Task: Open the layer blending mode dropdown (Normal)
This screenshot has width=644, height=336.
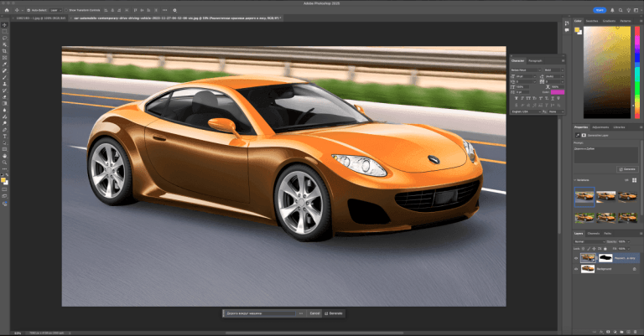Action: 590,241
